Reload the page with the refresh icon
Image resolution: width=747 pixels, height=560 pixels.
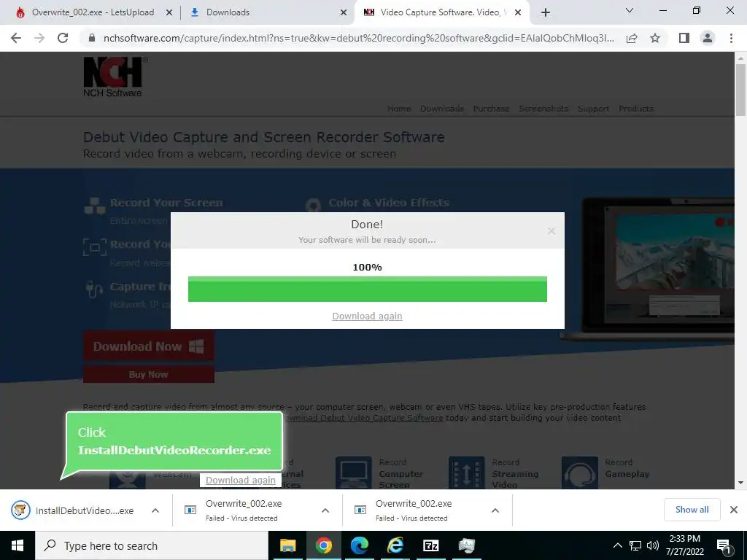click(63, 38)
